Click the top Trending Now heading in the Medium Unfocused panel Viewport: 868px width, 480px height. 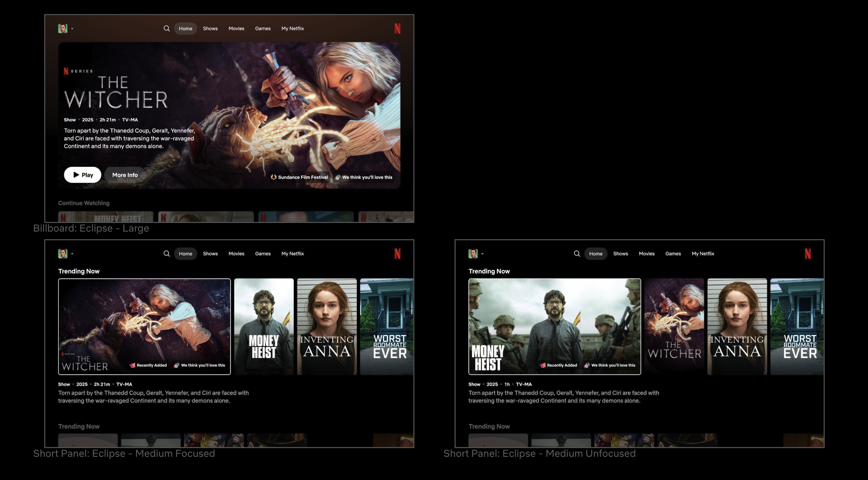[x=489, y=271]
